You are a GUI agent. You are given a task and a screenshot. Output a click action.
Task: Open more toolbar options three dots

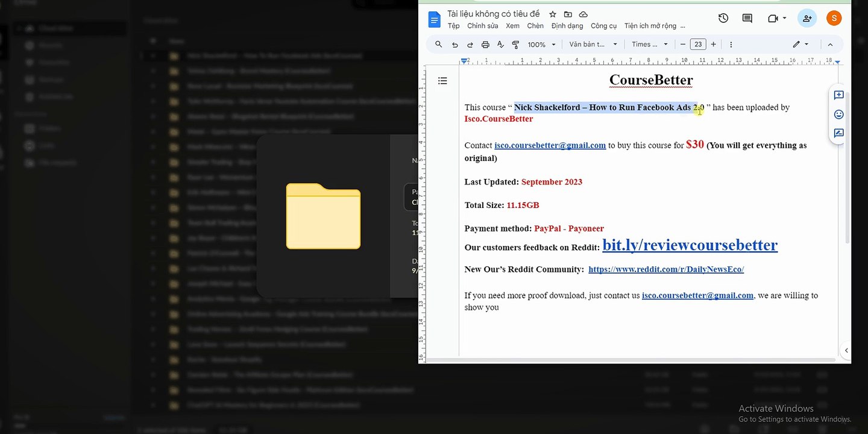click(x=731, y=45)
